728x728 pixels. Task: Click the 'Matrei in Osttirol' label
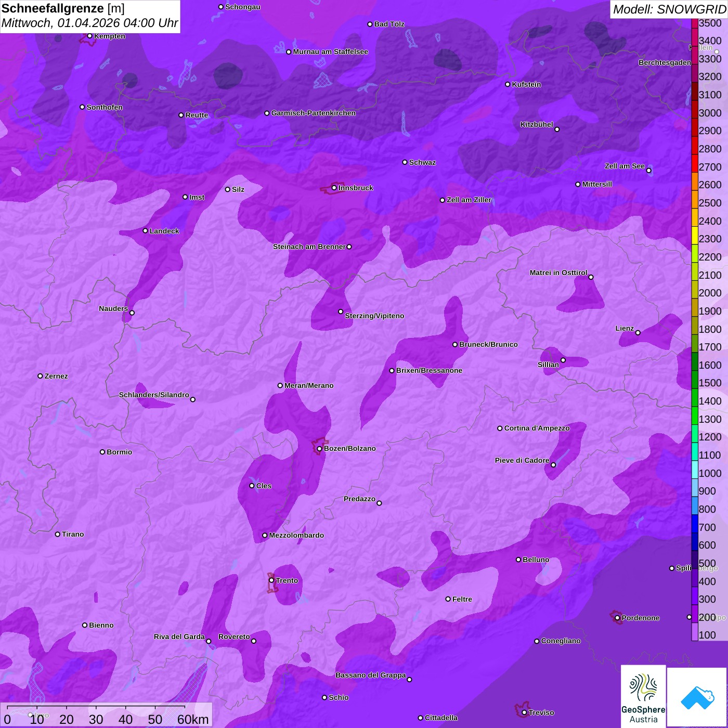click(558, 272)
